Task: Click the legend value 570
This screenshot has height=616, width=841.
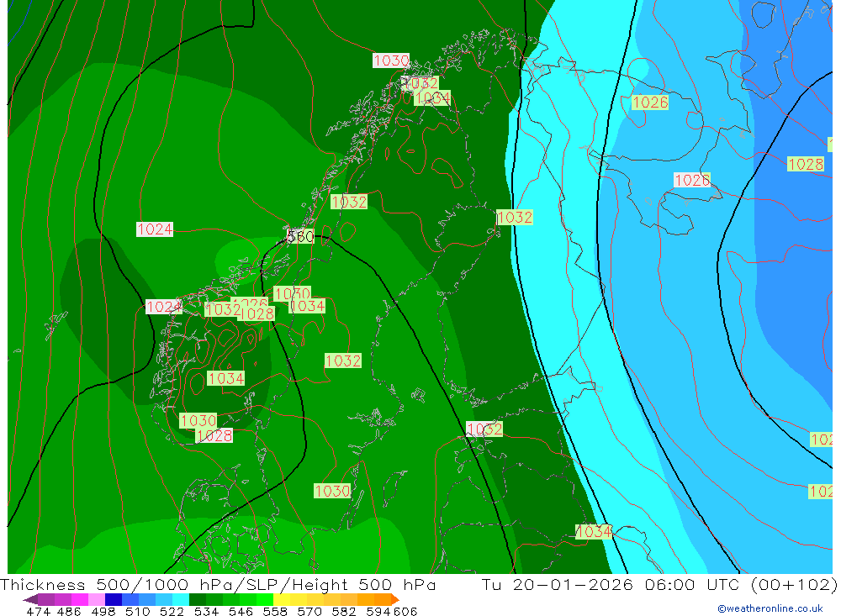Action: coord(309,611)
